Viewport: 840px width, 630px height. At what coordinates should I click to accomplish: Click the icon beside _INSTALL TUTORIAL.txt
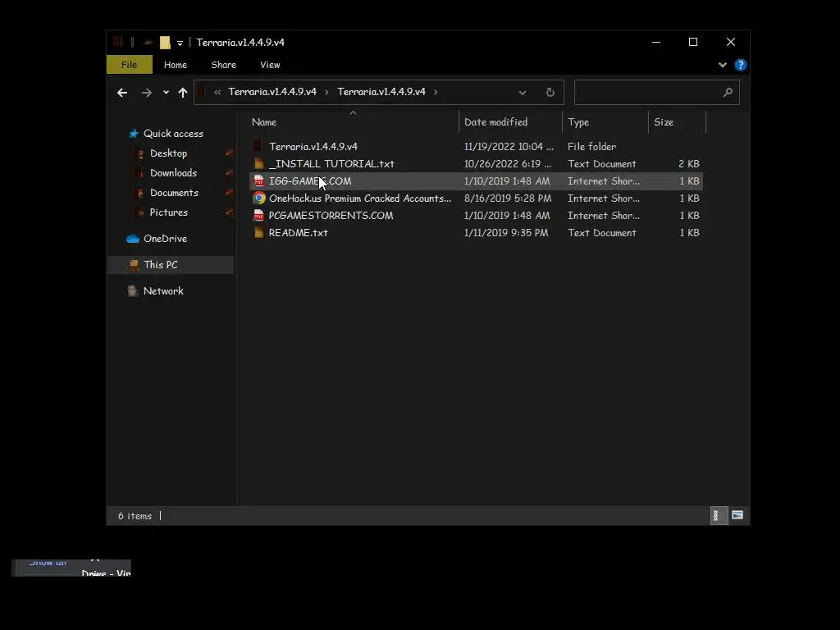point(258,164)
